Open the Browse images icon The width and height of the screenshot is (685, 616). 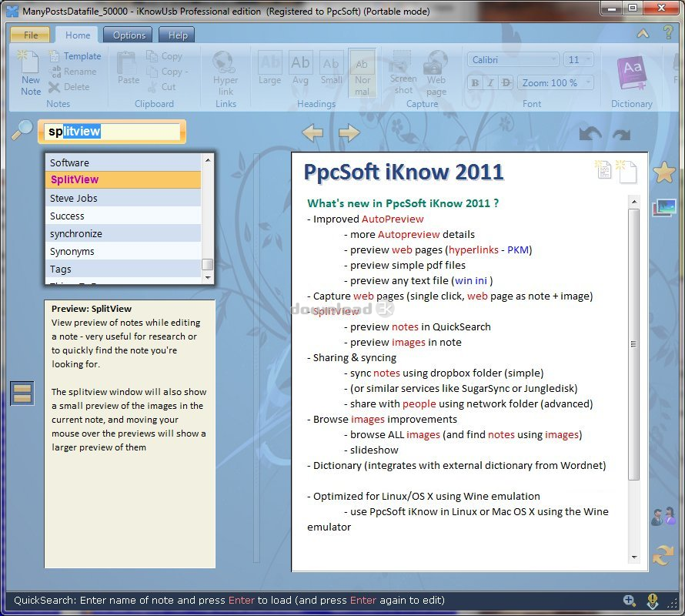point(664,208)
